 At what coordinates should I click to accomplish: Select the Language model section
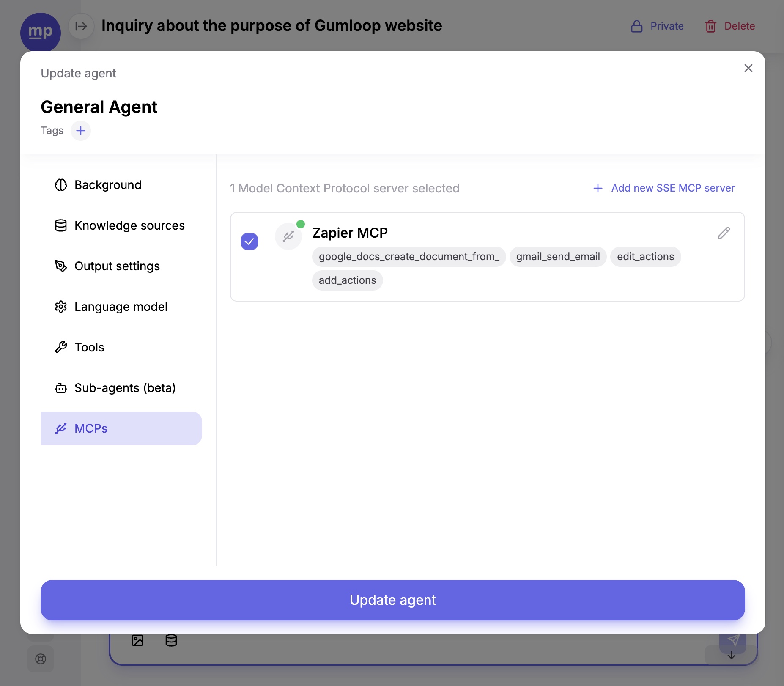121,307
